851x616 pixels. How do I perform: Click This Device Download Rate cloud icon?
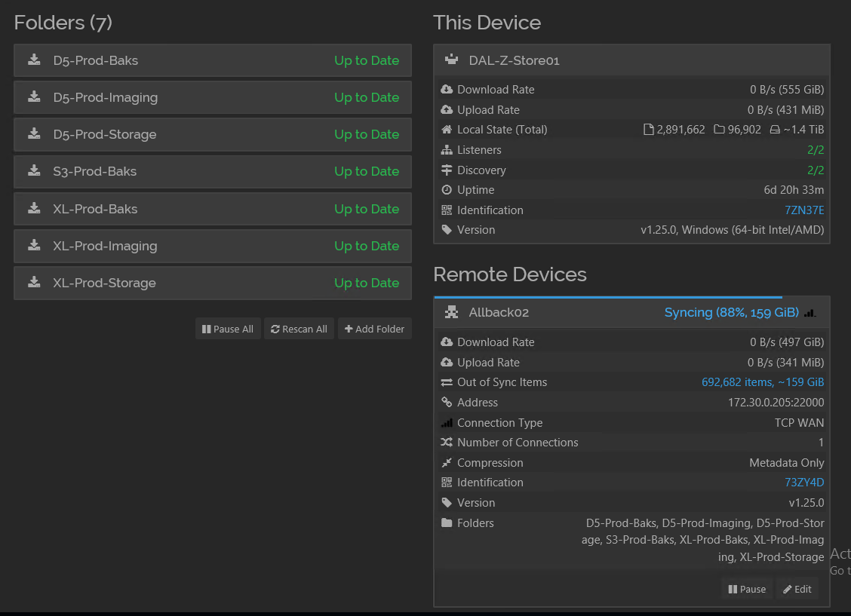click(x=447, y=90)
